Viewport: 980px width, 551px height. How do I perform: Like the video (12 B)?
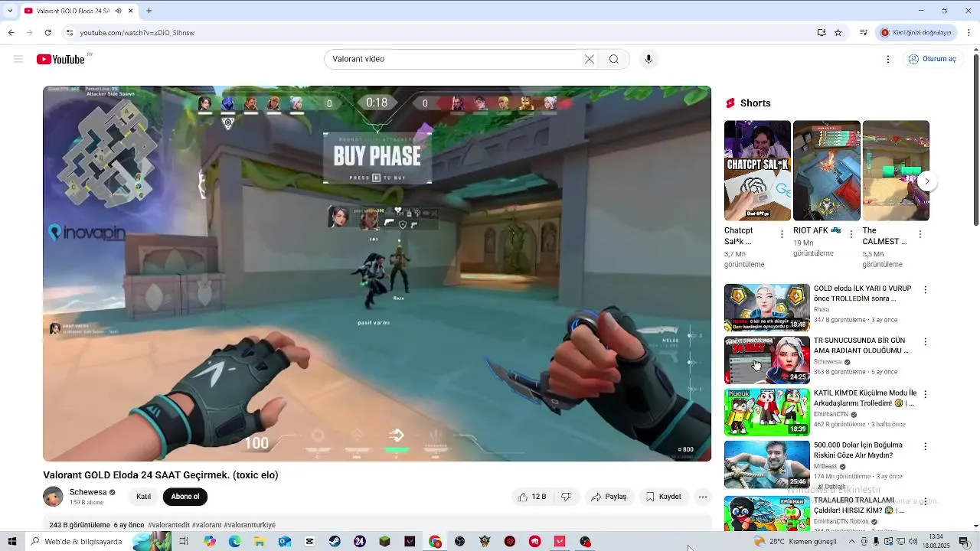(x=532, y=497)
